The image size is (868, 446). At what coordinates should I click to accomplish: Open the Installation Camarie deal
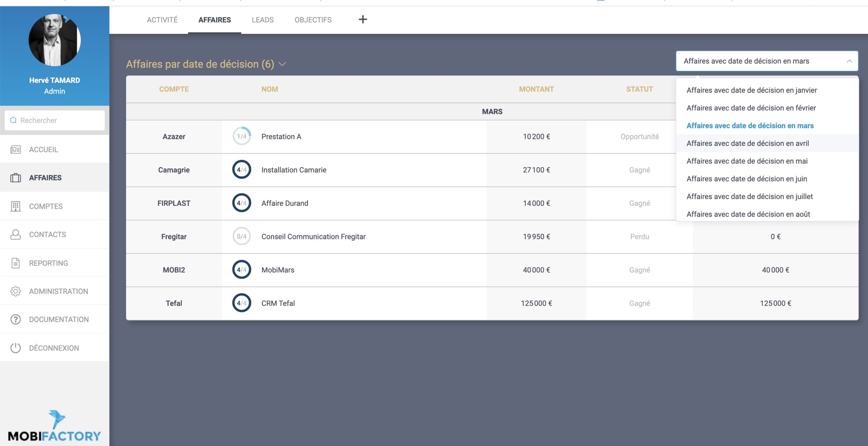[x=294, y=170]
